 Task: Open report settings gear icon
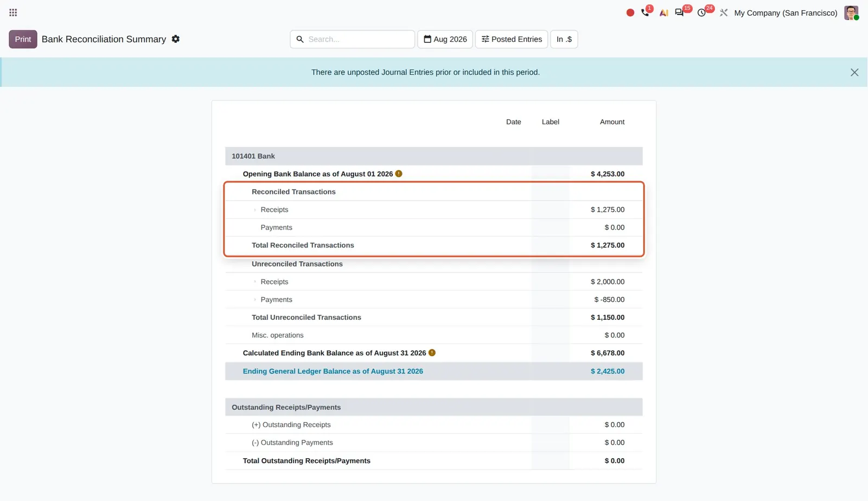[x=176, y=39]
